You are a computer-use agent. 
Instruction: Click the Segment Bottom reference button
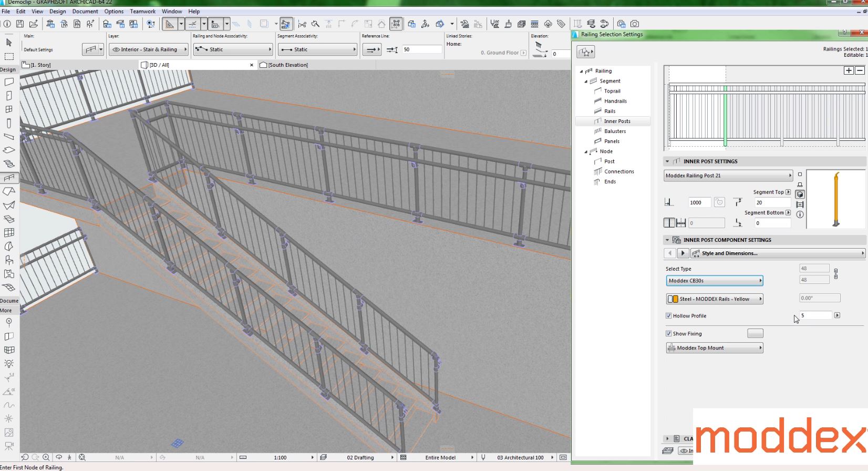point(788,212)
